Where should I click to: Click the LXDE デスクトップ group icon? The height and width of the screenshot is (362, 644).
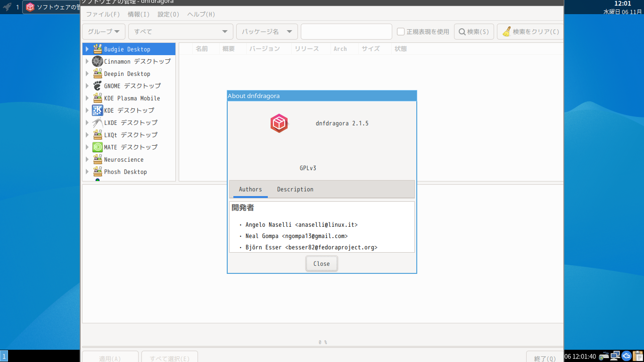(x=98, y=123)
